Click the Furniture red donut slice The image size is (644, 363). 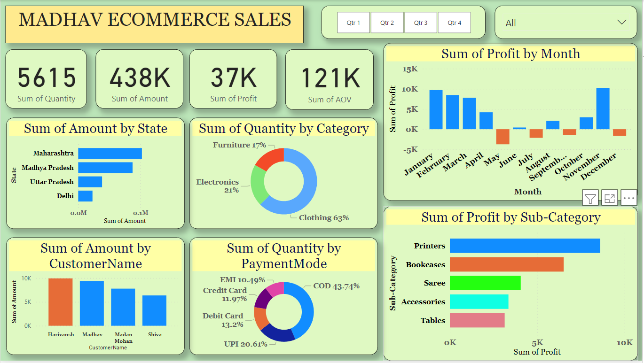[269, 159]
